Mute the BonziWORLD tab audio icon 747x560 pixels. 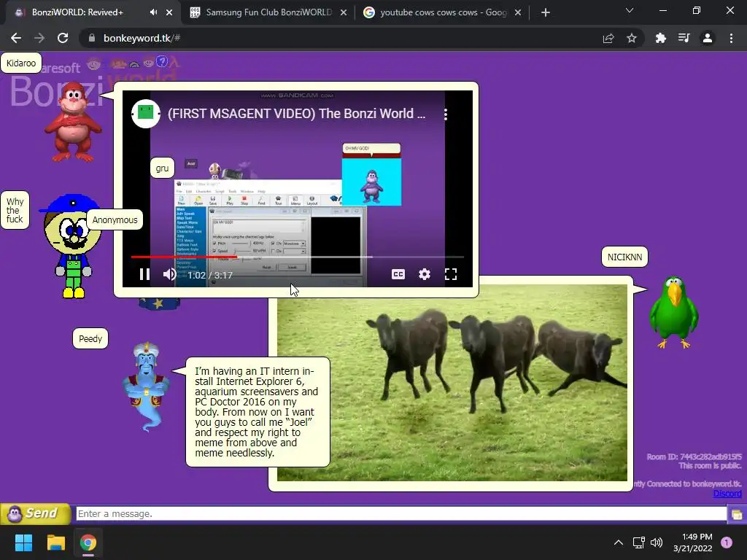(x=153, y=12)
